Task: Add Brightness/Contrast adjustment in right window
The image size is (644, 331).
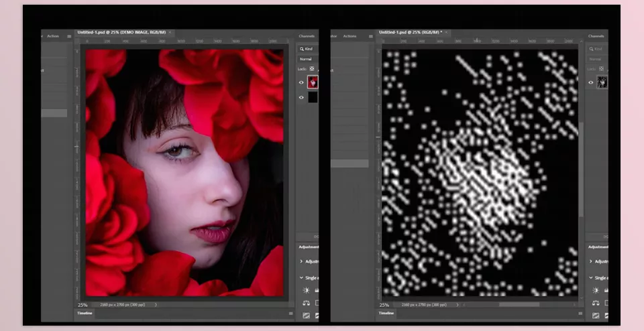Action: pos(595,290)
